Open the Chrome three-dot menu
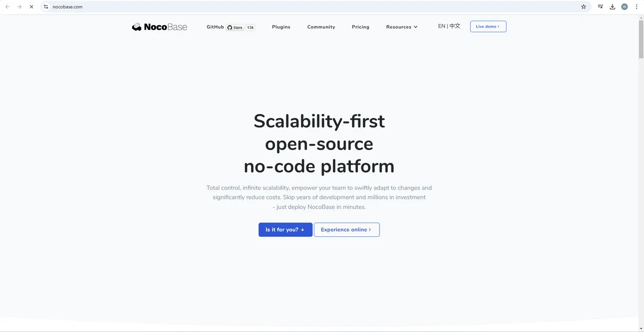644x332 pixels. coord(637,6)
